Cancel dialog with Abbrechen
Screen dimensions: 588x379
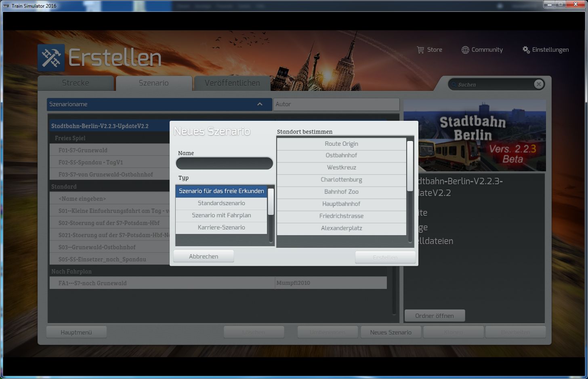pos(204,257)
